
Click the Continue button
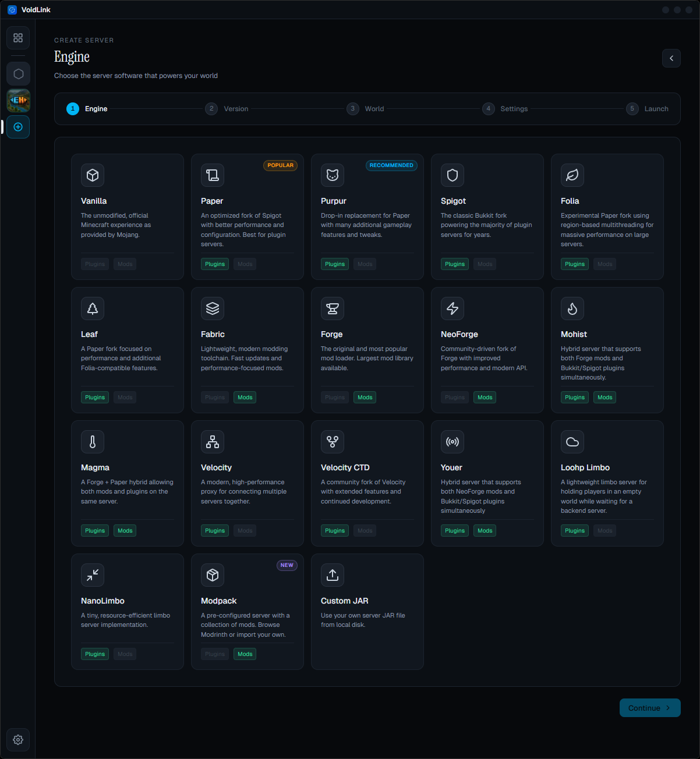coord(650,708)
